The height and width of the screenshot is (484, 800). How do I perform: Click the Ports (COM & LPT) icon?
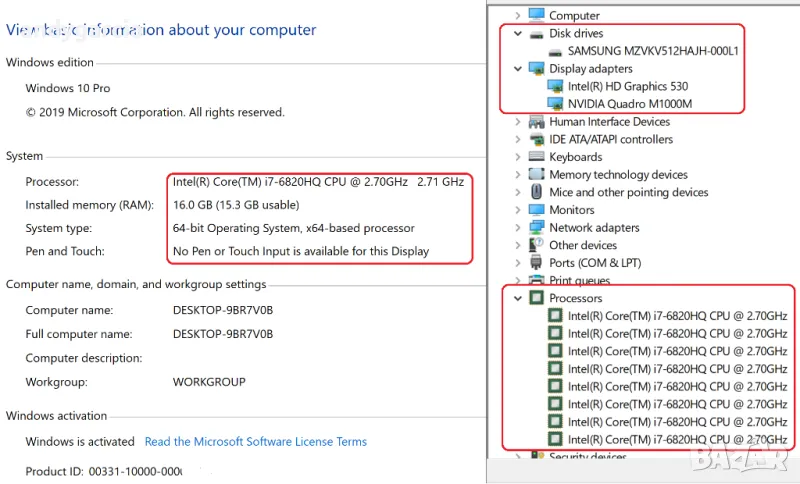pos(536,263)
